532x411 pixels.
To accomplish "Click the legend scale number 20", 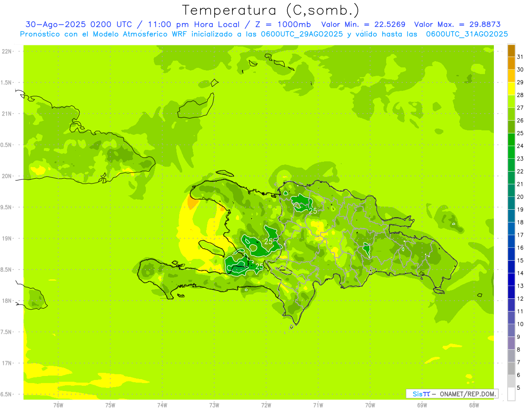I will [x=520, y=197].
